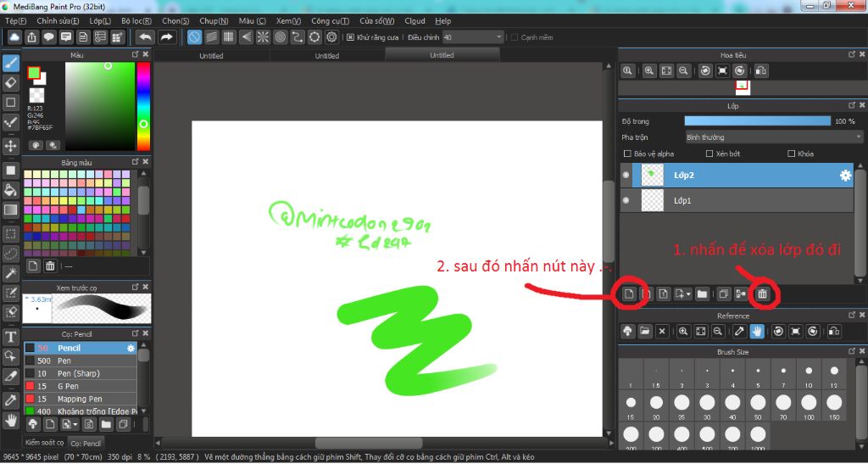
Task: Select the Hand tool in left toolbar
Action: coord(11,421)
